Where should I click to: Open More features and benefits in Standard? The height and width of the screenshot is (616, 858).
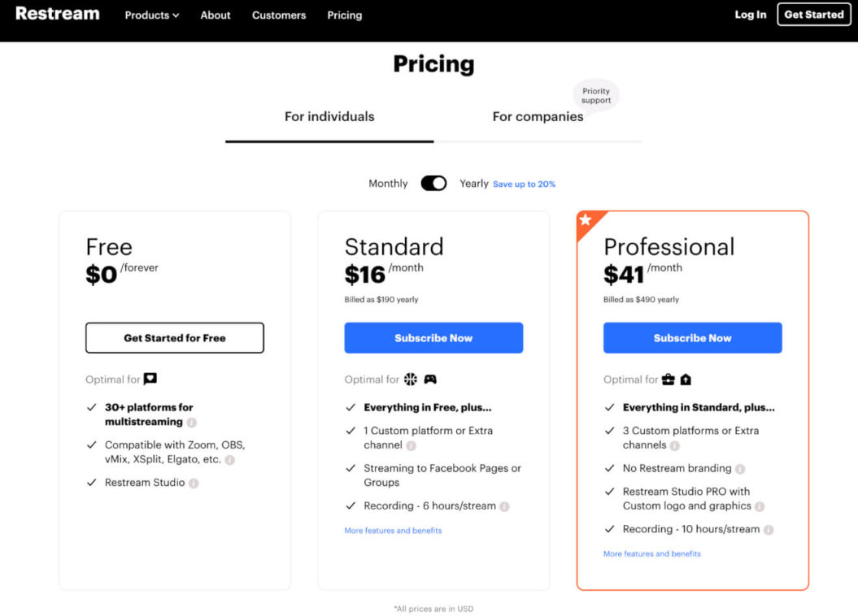[393, 530]
